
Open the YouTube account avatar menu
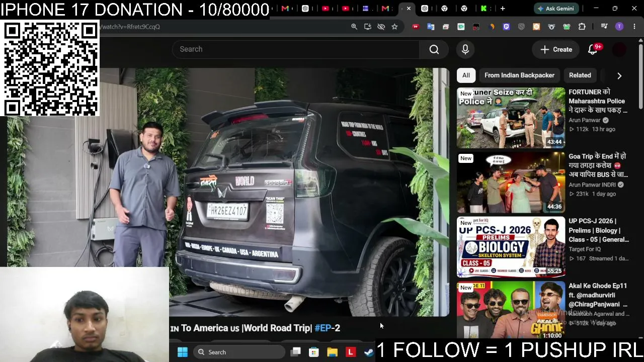tap(619, 49)
